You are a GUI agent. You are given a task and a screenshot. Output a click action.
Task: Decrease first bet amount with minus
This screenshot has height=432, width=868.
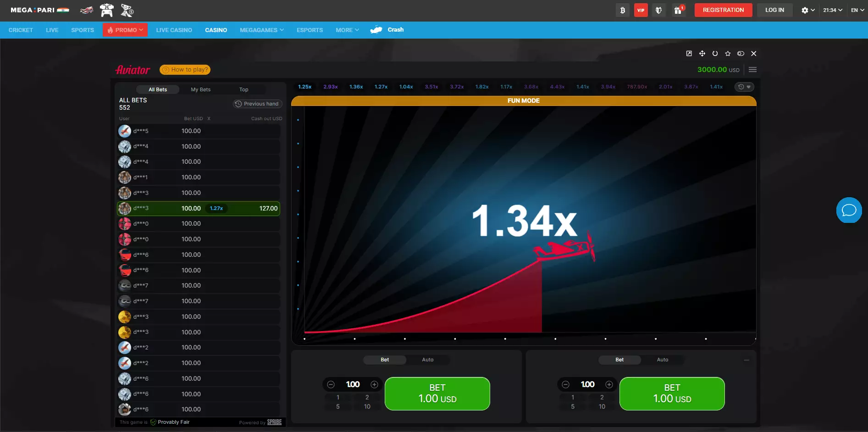(x=331, y=385)
